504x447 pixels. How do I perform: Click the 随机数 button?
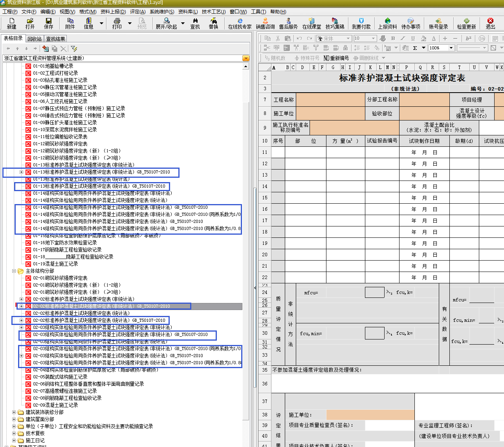(x=275, y=58)
